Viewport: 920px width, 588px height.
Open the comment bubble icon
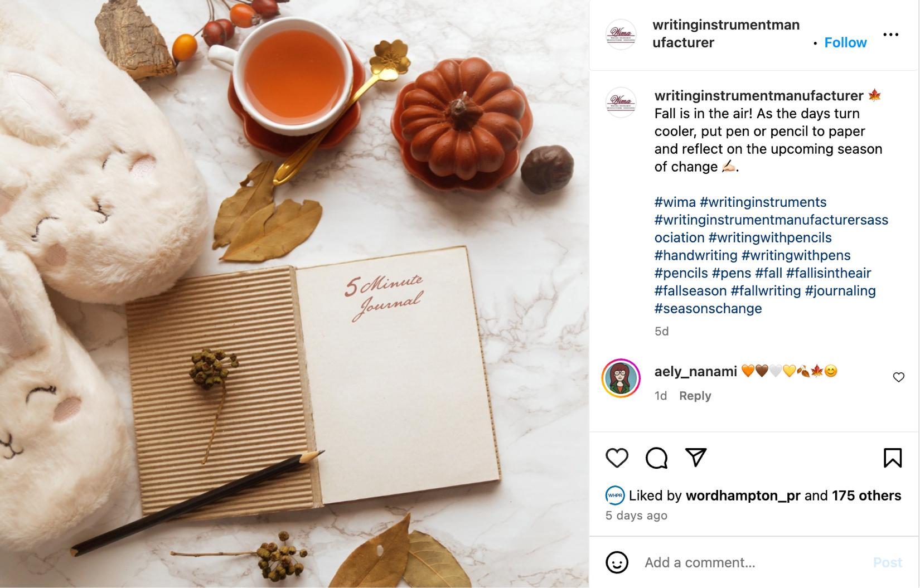[x=656, y=458]
